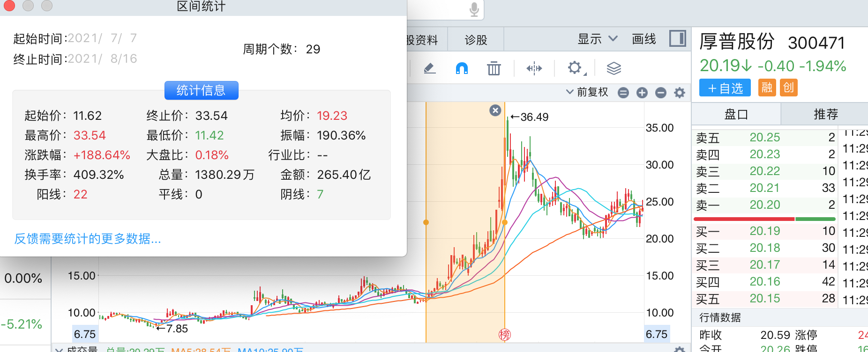The height and width of the screenshot is (352, 868).
Task: Select the eraser drawing tool
Action: [429, 69]
